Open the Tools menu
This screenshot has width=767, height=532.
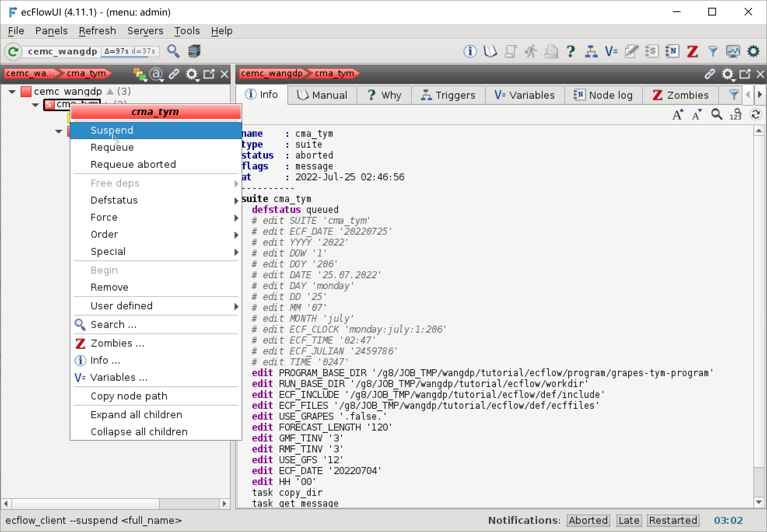(x=187, y=31)
